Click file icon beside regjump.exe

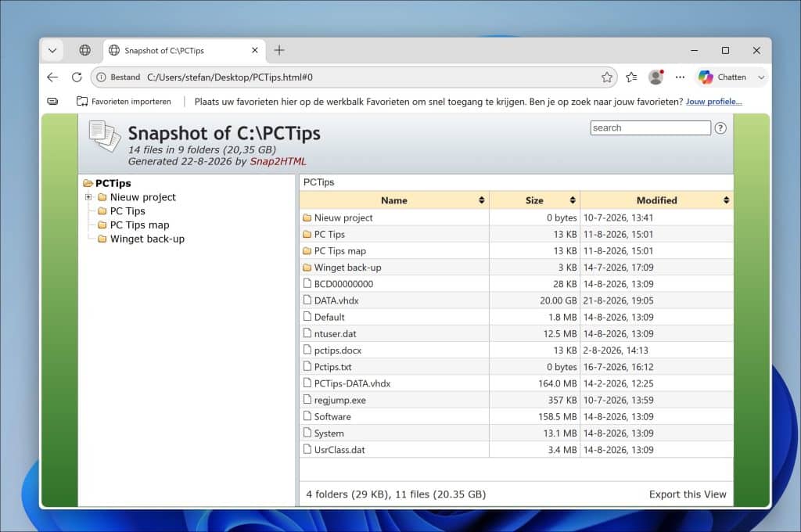point(307,399)
